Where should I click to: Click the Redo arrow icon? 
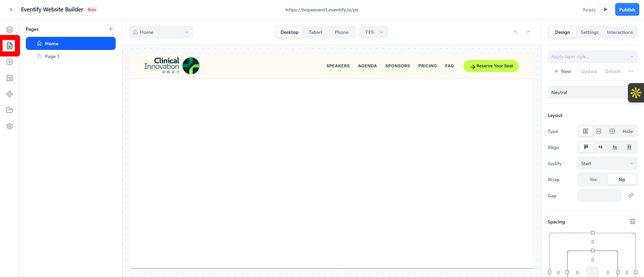pyautogui.click(x=528, y=32)
